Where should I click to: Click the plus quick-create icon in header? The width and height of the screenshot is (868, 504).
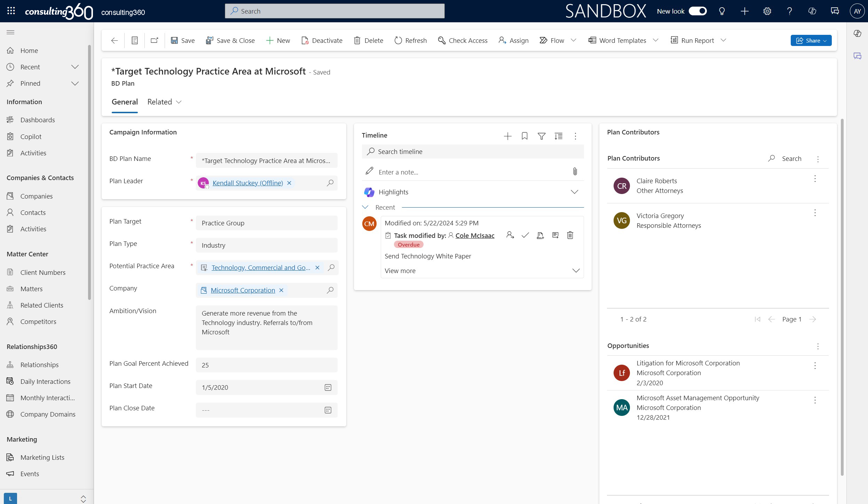point(744,11)
